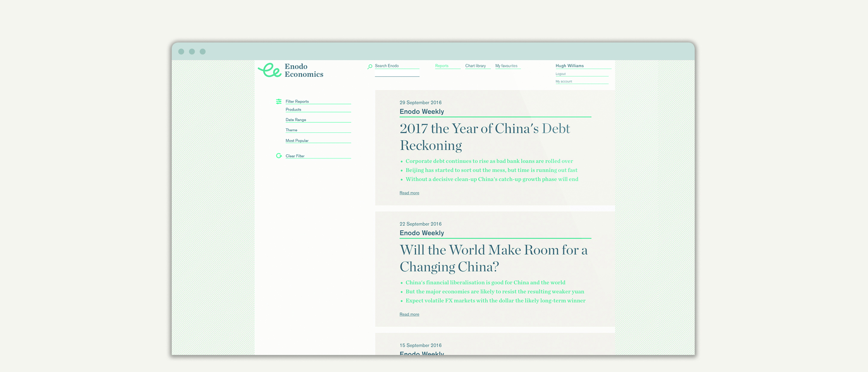Click the Enodo Economics logo
This screenshot has width=868, height=372.
tap(290, 70)
